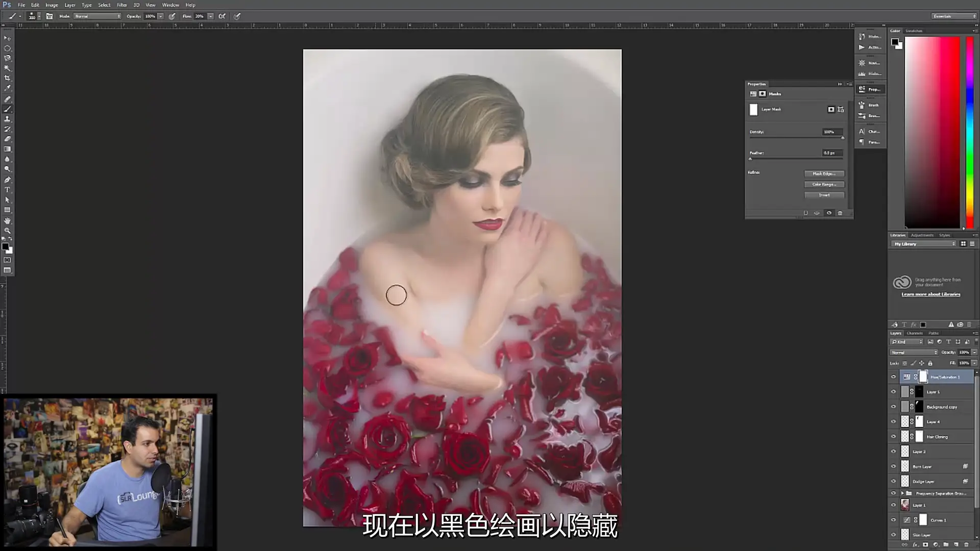The image size is (980, 551).
Task: Select the Clone Stamp tool
Action: pos(7,119)
